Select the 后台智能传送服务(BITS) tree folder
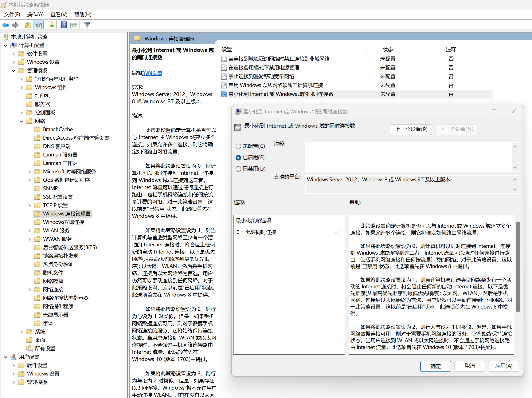 [70, 248]
